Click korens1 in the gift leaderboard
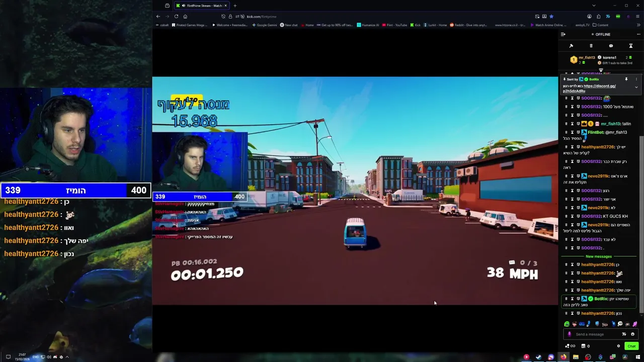The width and height of the screenshot is (644, 362). click(609, 57)
